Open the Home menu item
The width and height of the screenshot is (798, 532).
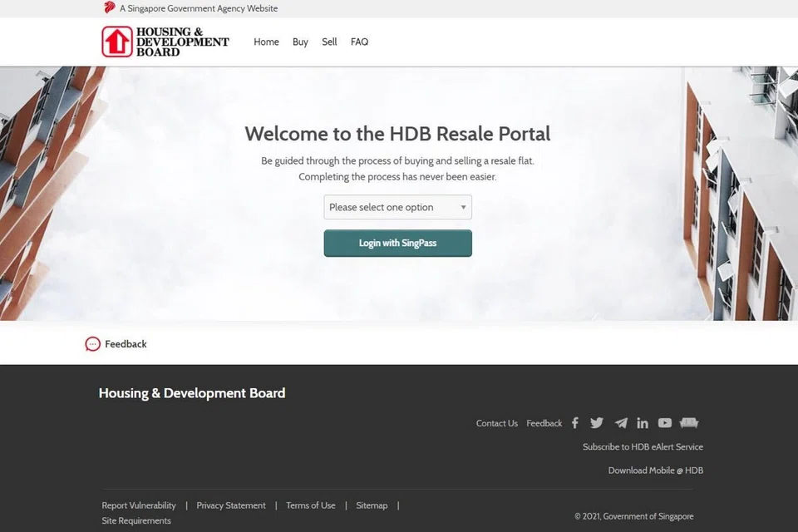coord(266,42)
